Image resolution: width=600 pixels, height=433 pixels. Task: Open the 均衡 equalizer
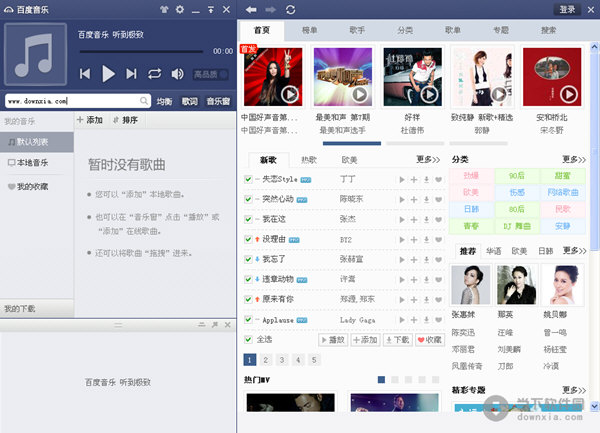click(164, 101)
